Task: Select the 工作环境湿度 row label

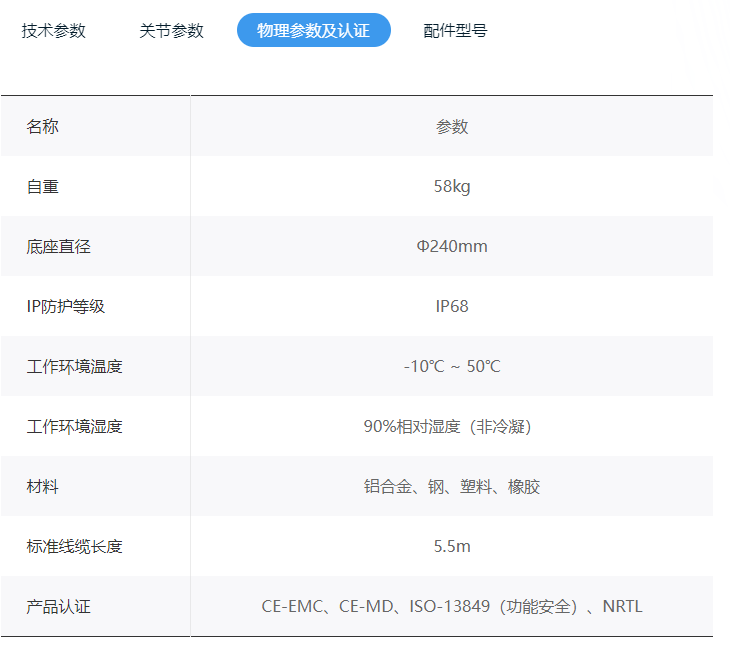Action: click(x=74, y=427)
